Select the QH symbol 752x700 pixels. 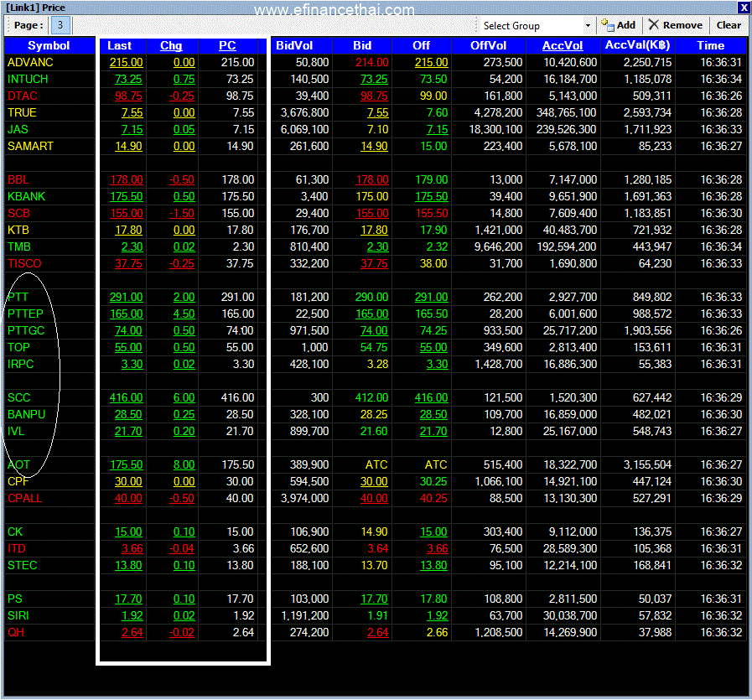tap(16, 633)
